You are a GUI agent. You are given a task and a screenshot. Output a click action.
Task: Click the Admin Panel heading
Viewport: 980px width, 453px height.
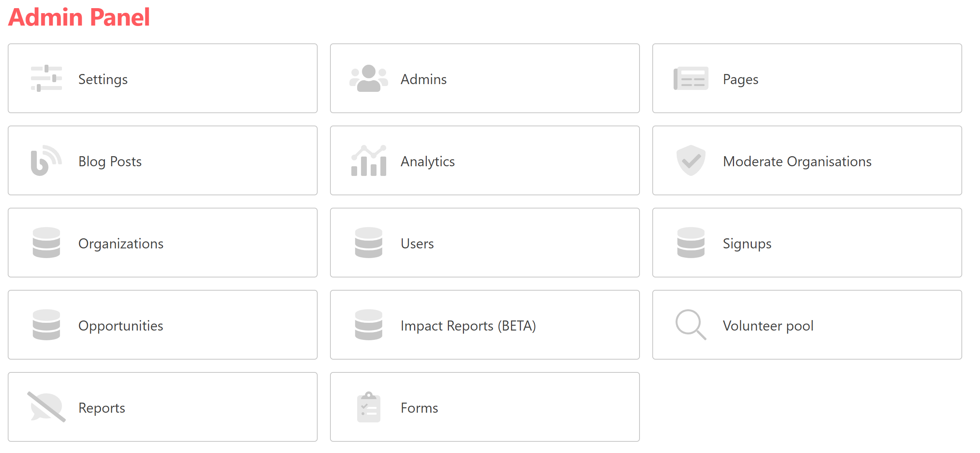(79, 17)
